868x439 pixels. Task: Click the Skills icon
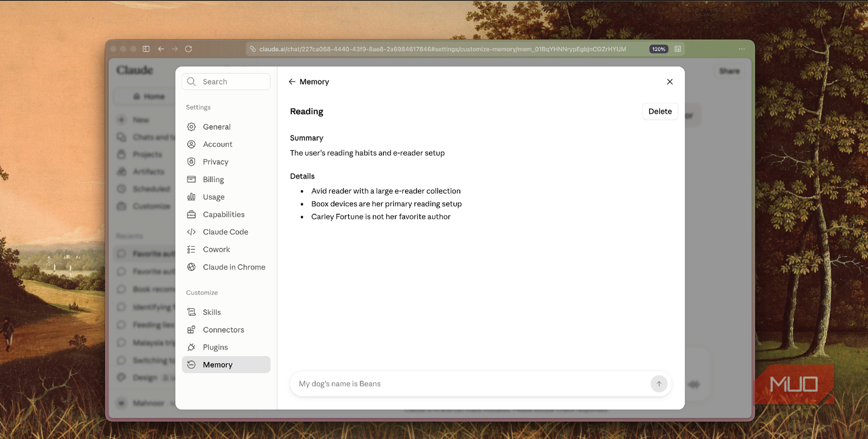pyautogui.click(x=191, y=312)
